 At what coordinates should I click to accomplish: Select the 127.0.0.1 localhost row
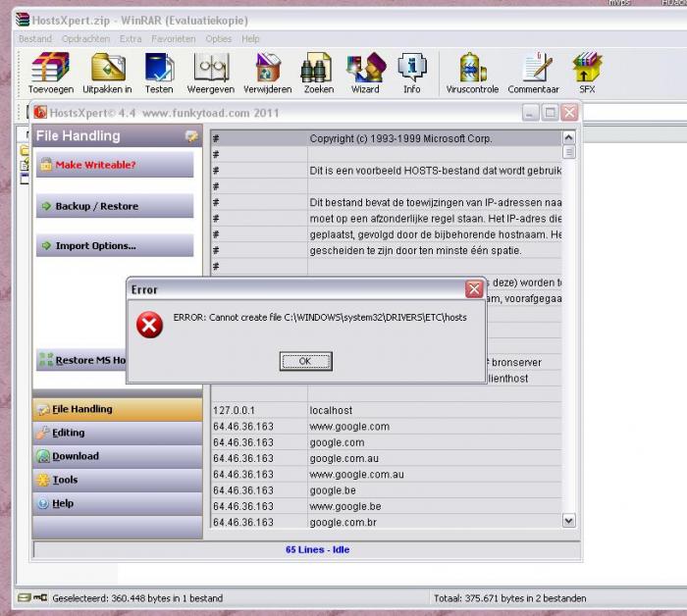pyautogui.click(x=387, y=410)
